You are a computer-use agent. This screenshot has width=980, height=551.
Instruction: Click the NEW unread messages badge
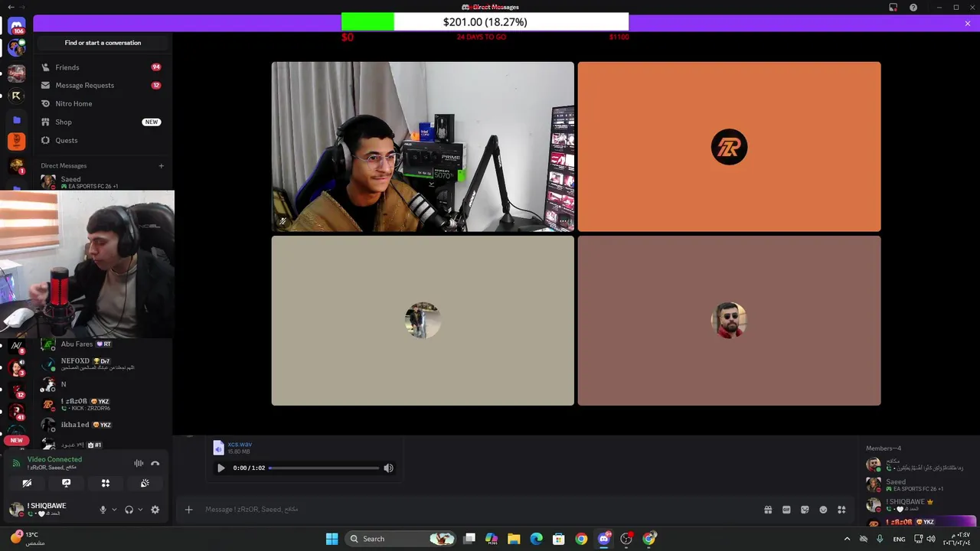coord(16,440)
